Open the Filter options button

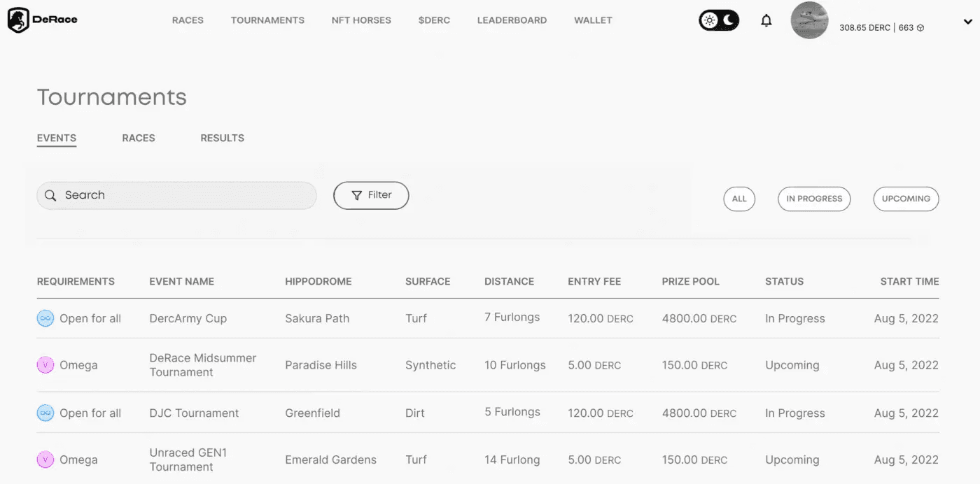[x=371, y=196]
